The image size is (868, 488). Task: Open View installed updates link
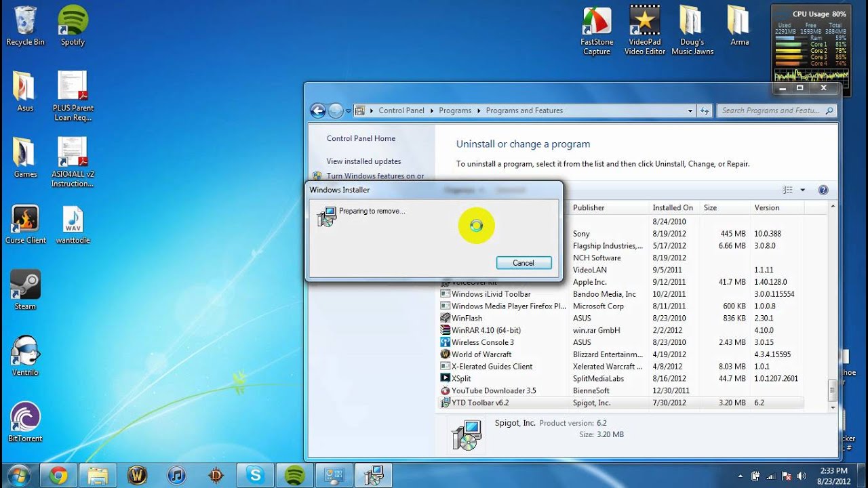tap(363, 161)
